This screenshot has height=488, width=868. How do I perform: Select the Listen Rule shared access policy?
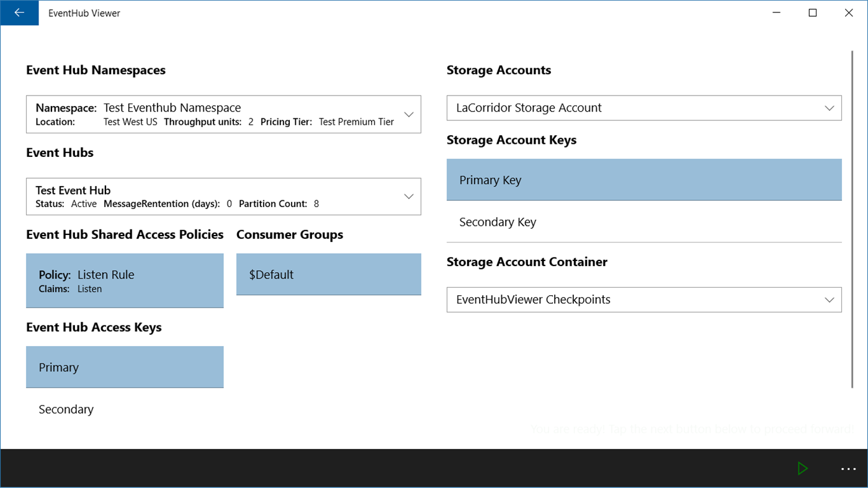click(x=124, y=280)
